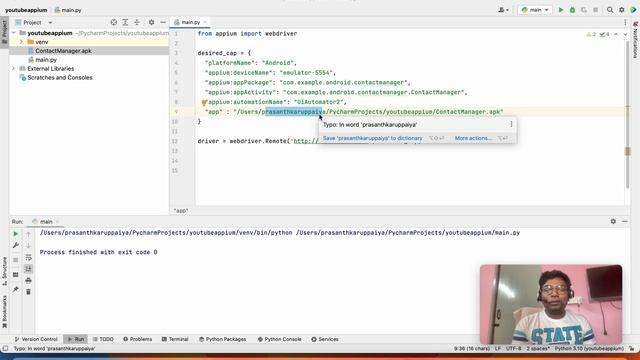
Task: Open Scratches and Consoles node
Action: pos(60,78)
